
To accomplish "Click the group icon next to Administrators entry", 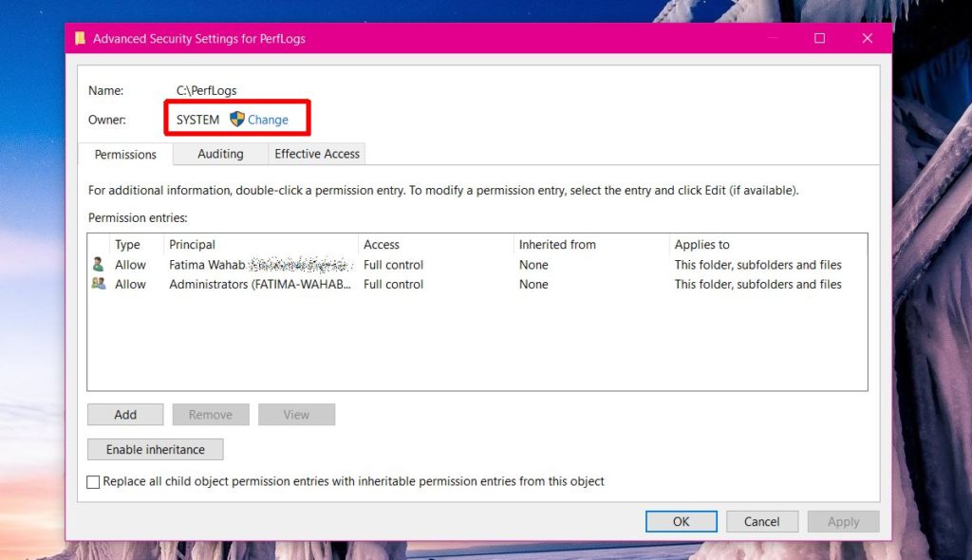I will [x=99, y=284].
